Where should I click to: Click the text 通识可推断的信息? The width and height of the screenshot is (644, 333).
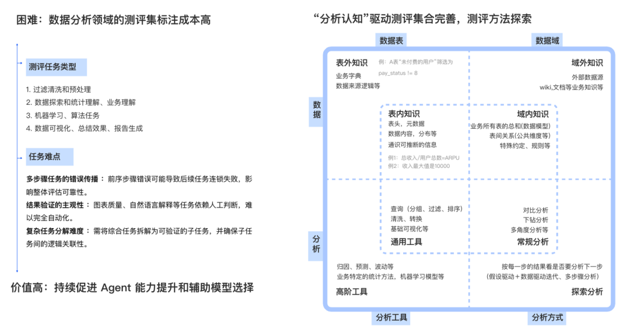coord(413,145)
